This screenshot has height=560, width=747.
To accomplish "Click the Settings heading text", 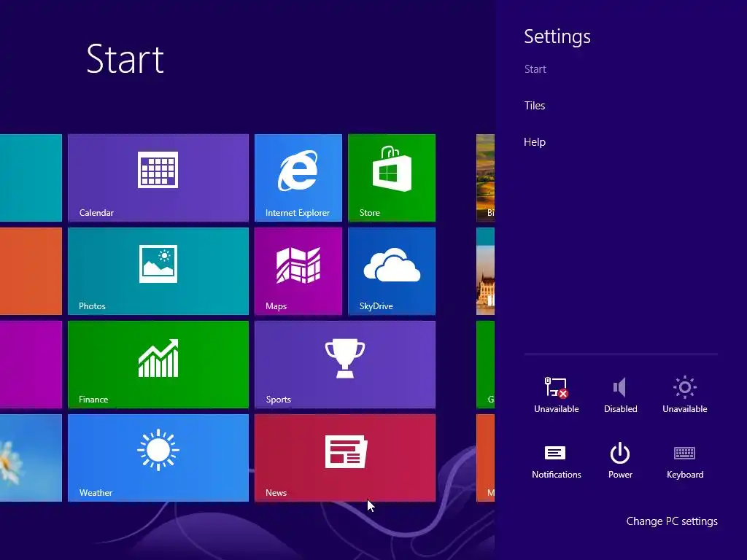I will coord(557,36).
